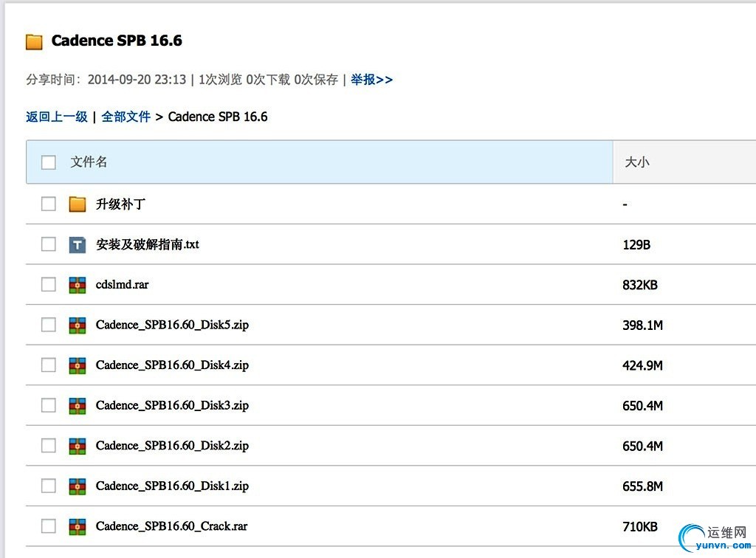Click the folder icon beside Cadence SPB 16.6 title
The image size is (756, 558).
pyautogui.click(x=34, y=42)
